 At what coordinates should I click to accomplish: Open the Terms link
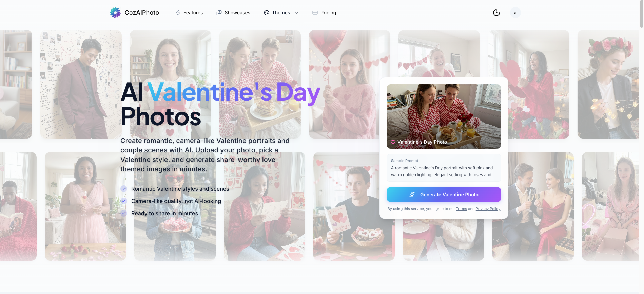[x=461, y=209]
